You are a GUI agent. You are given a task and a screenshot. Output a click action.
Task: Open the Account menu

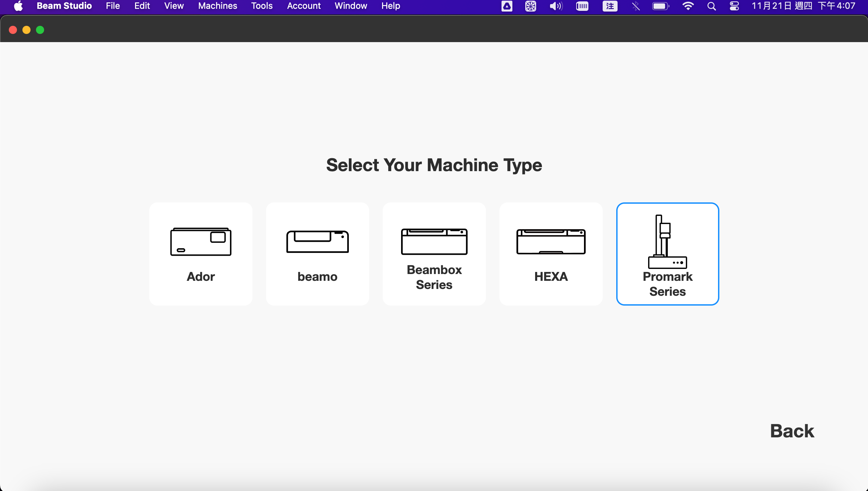pyautogui.click(x=304, y=6)
